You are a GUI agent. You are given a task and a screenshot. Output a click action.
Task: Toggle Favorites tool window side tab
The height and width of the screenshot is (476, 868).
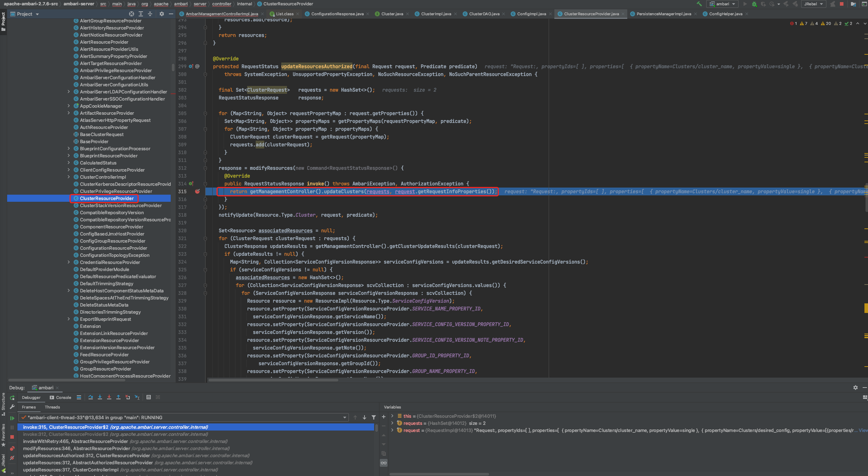pos(3,436)
